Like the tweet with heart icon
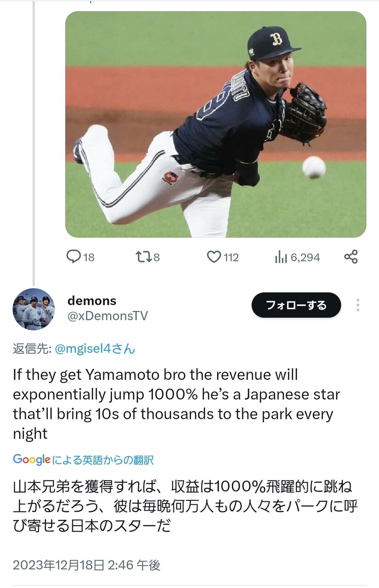The image size is (379, 588). coord(214,257)
